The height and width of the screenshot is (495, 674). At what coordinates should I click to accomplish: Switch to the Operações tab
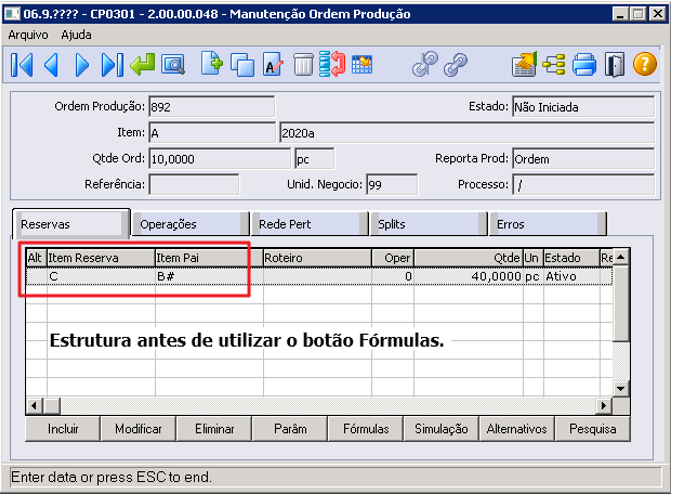coord(190,224)
